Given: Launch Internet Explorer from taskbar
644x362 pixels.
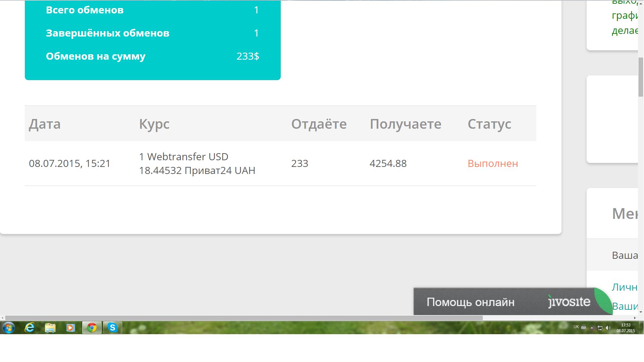Looking at the screenshot, I should (30, 327).
